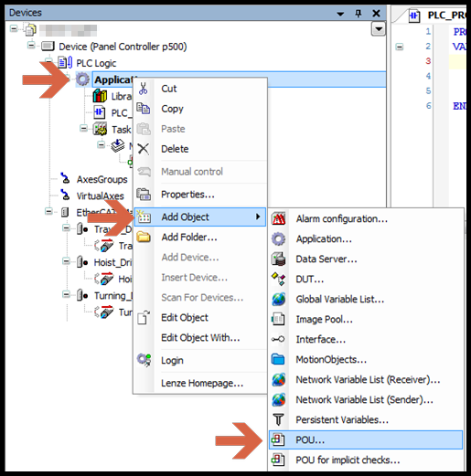Click the Network Variable List (Sender) icon
The width and height of the screenshot is (471, 476).
pyautogui.click(x=278, y=399)
